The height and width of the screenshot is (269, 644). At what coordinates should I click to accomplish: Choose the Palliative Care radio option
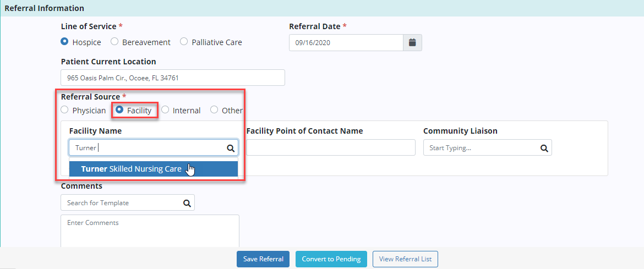point(184,42)
